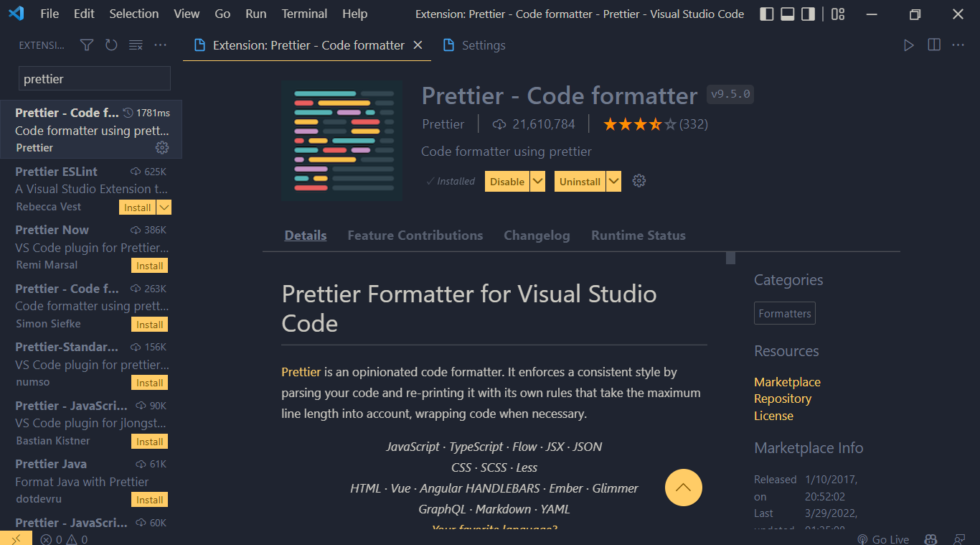Screen dimensions: 980x545
Task: Click the run play icon in editor toolbar
Action: point(909,45)
